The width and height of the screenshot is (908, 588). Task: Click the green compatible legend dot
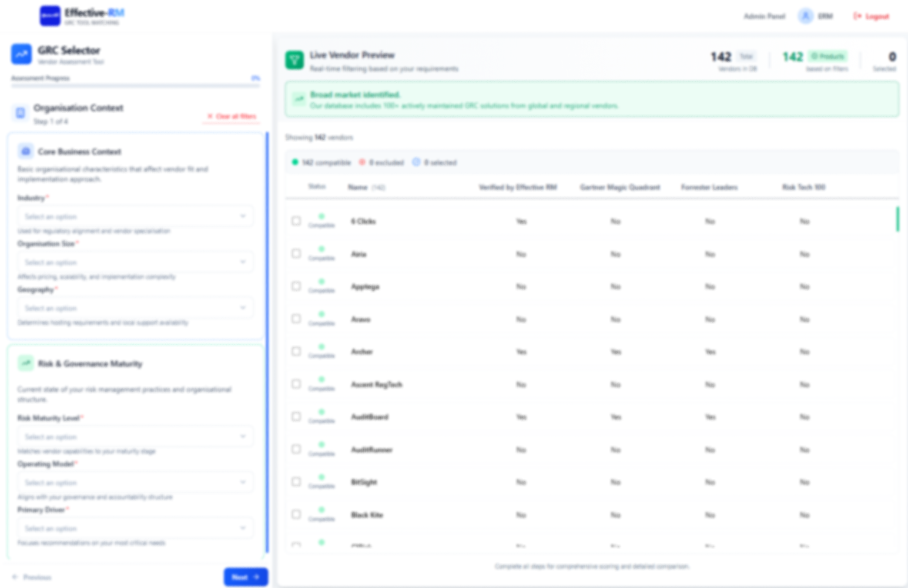[x=295, y=162]
